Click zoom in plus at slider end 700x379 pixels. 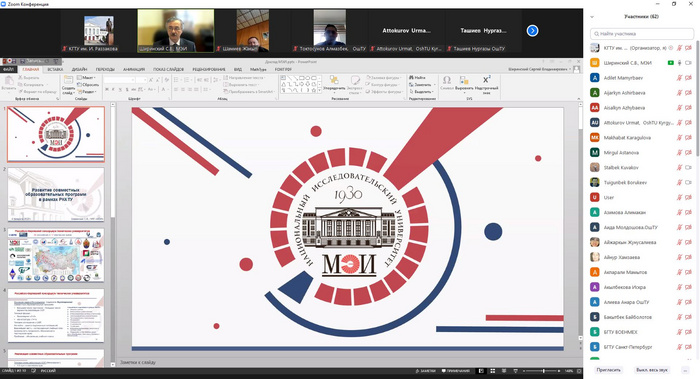click(x=558, y=371)
